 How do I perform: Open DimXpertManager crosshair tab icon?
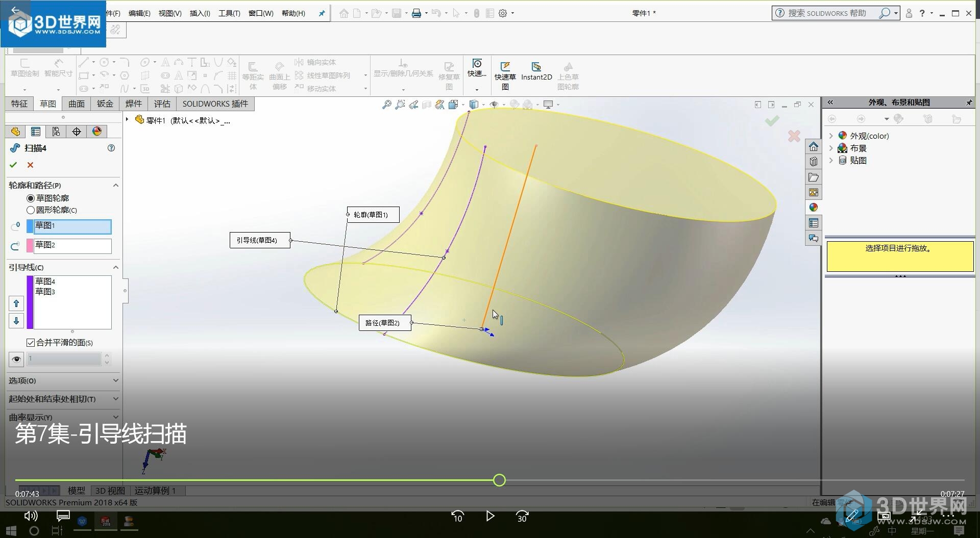click(77, 132)
